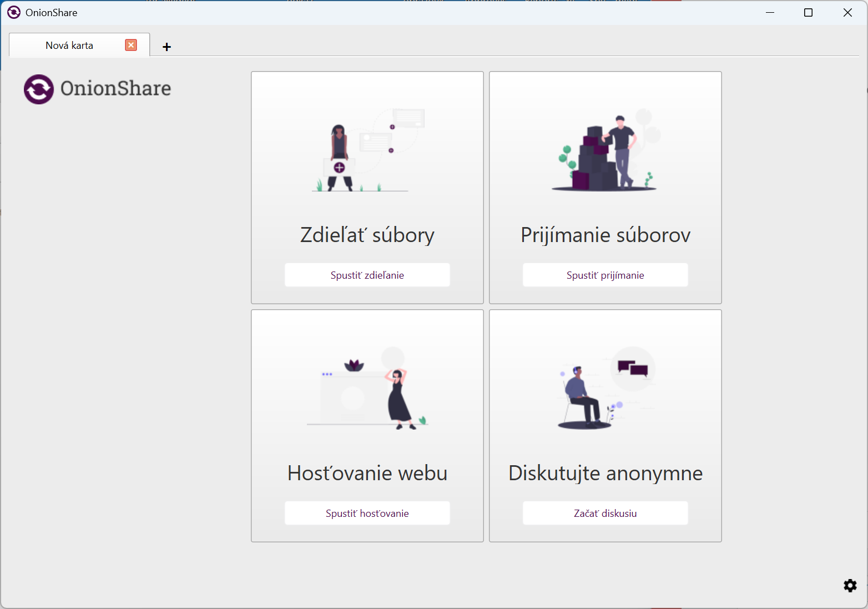Image resolution: width=868 pixels, height=609 pixels.
Task: Click the Prijímanie súborov heading
Action: click(605, 235)
